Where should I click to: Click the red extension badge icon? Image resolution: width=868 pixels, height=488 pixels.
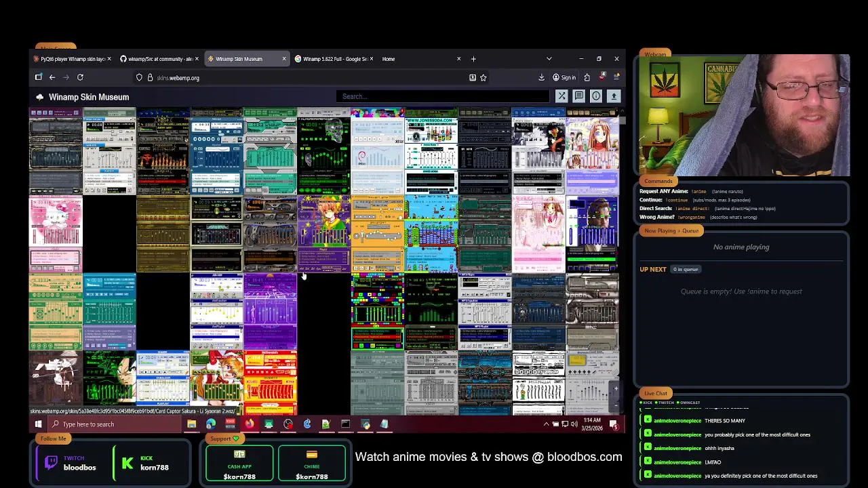pyautogui.click(x=601, y=77)
